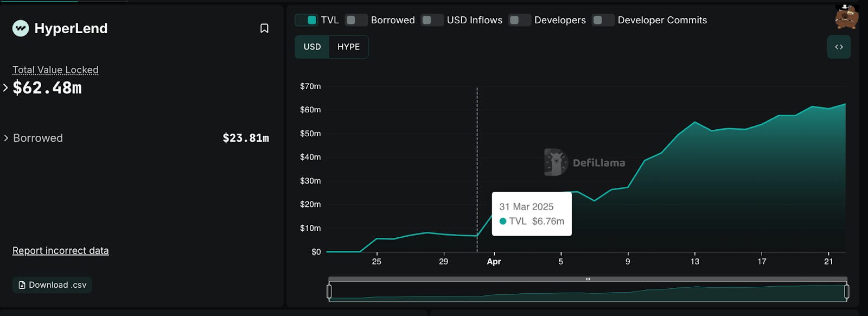Grab the left handle of the range slider
868x316 pixels.
[x=329, y=292]
